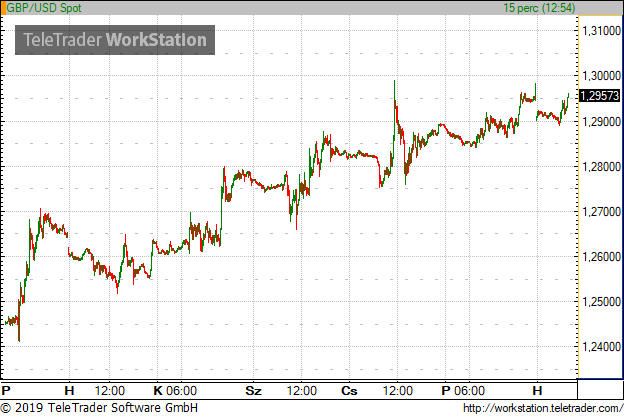Click the 1,29000 price axis label
624x417 pixels.
click(601, 121)
